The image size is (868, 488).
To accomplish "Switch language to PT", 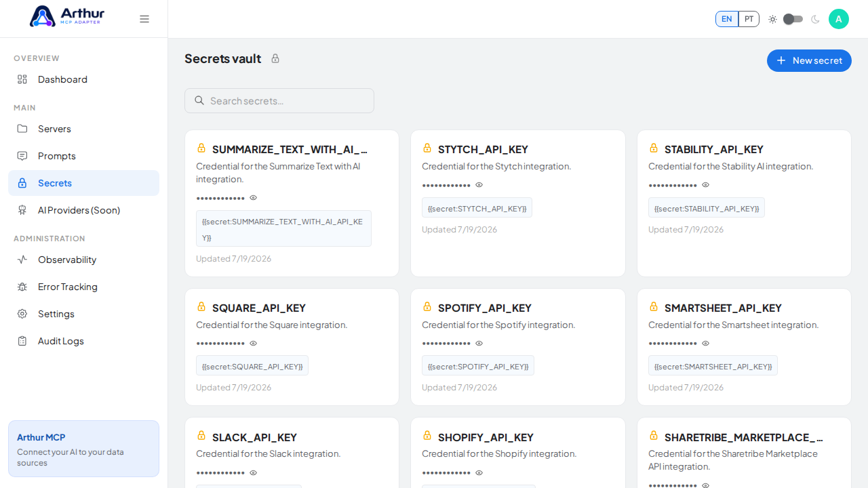I will click(749, 19).
